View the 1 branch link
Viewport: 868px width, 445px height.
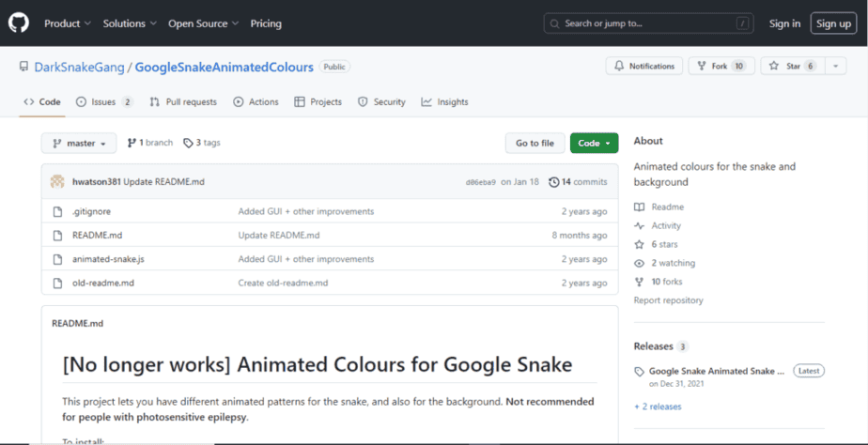click(x=150, y=143)
